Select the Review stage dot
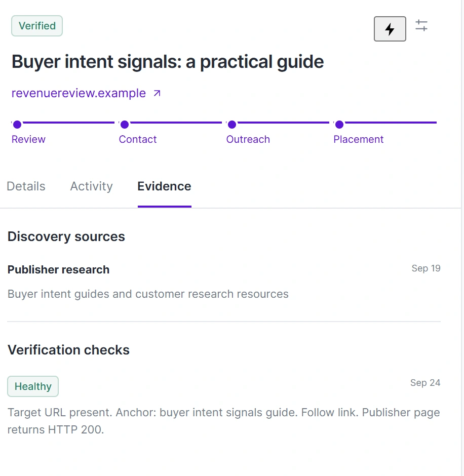 (17, 125)
